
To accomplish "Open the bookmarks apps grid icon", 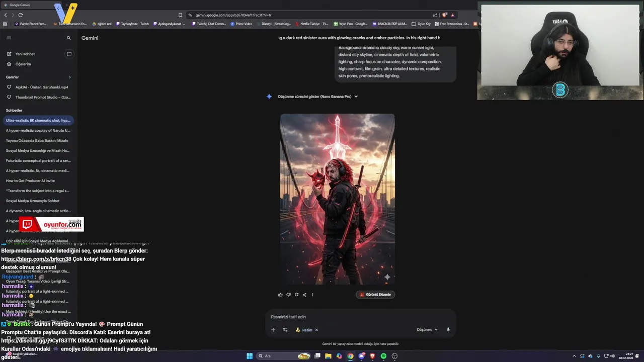I will (5, 24).
